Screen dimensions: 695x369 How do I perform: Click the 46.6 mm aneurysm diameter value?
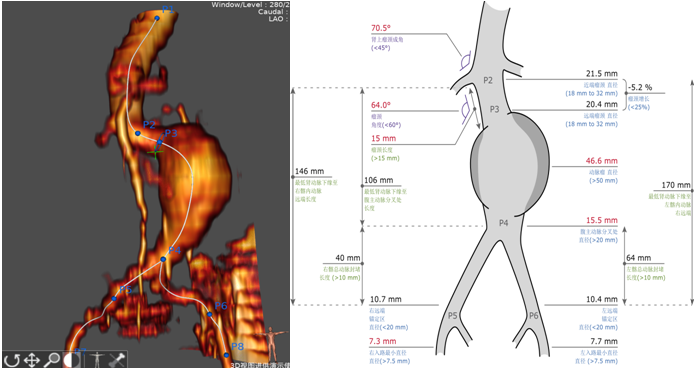(x=601, y=161)
